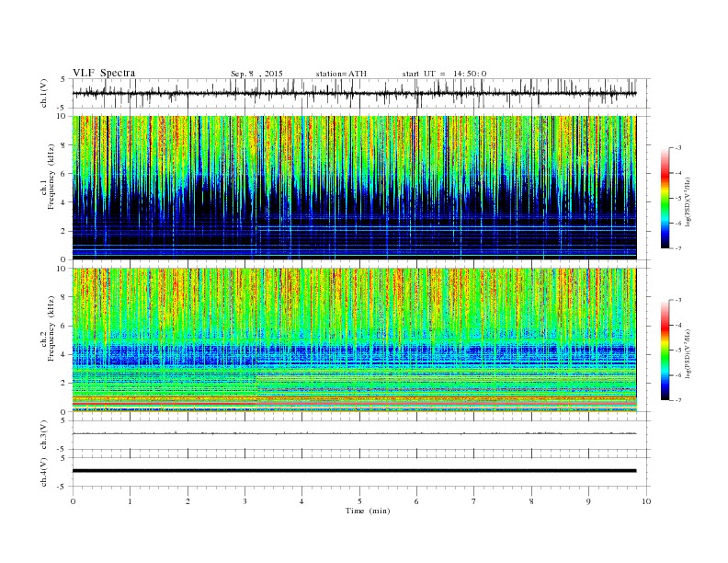Image resolution: width=728 pixels, height=563 pixels.
Task: Click inside the ch.1 spectrogram panel
Action: point(354,188)
